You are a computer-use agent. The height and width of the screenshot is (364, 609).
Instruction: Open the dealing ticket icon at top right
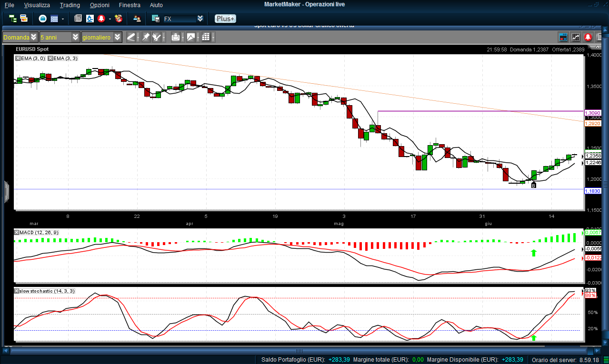click(563, 37)
